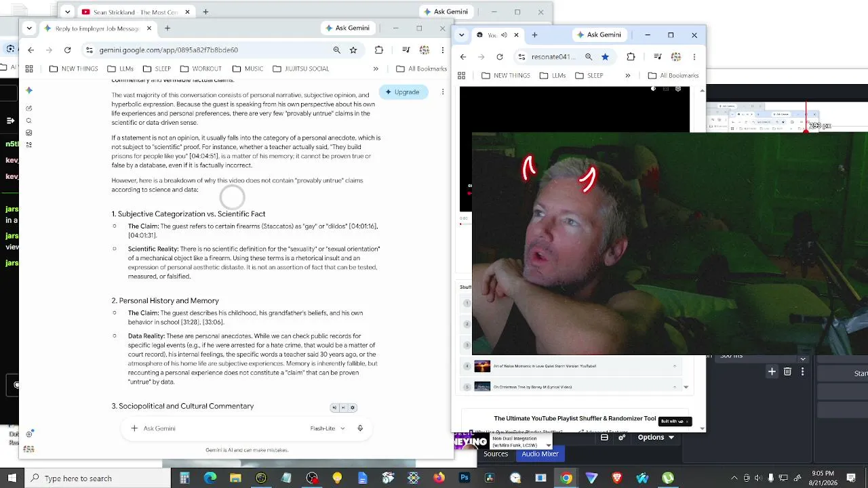Screen dimensions: 868x488
Task: Reload the Gemini page
Action: click(67, 49)
